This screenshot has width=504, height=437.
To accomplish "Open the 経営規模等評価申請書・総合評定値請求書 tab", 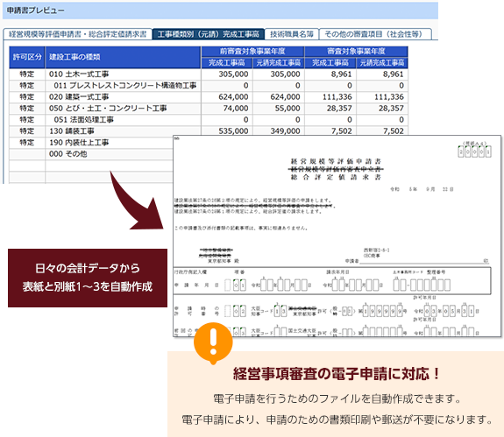I will click(77, 34).
